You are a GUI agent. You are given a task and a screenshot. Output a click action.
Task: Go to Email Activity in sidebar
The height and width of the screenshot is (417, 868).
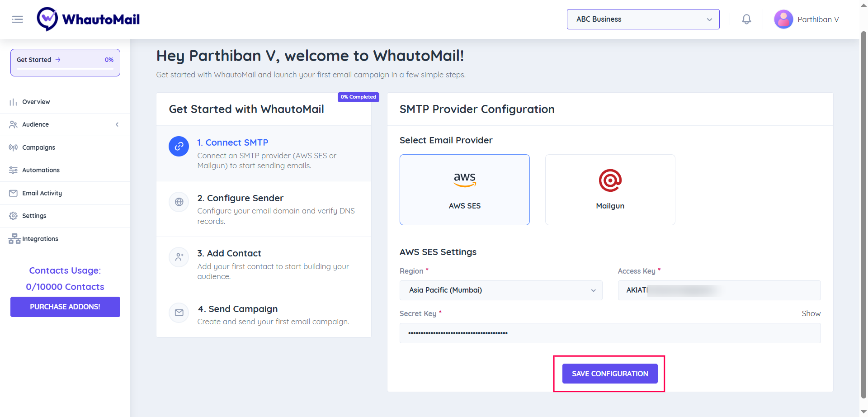(42, 193)
